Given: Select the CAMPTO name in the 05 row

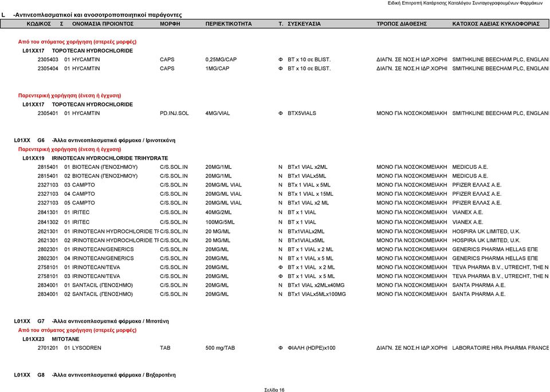Looking at the screenshot, I should point(84,203).
